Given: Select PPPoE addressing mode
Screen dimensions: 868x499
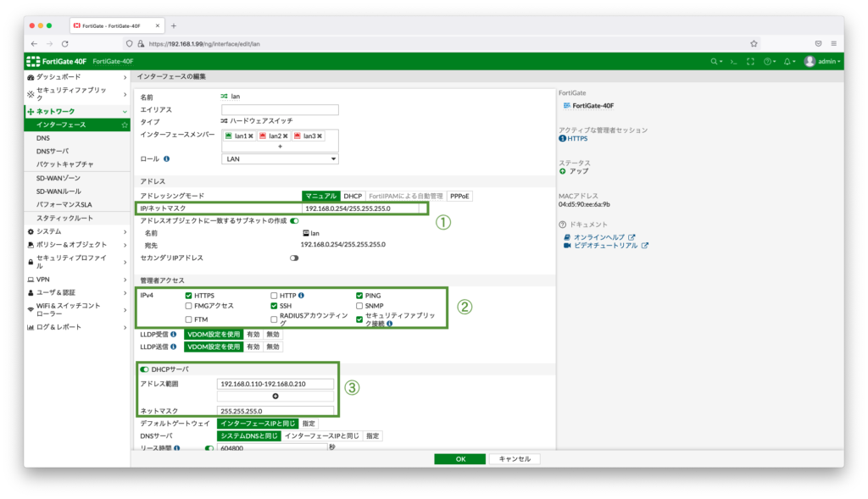Looking at the screenshot, I should pyautogui.click(x=459, y=196).
